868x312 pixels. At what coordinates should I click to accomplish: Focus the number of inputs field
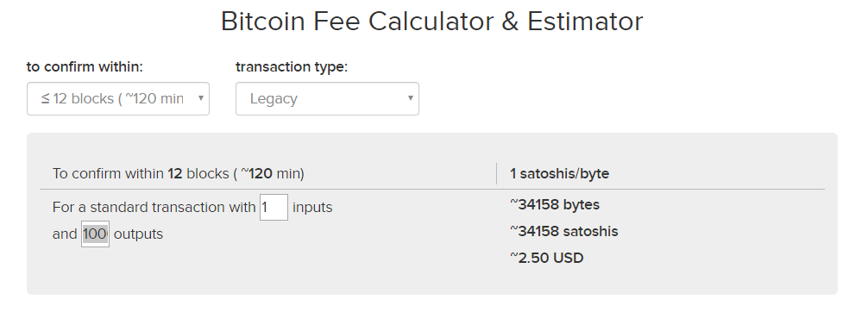coord(274,207)
